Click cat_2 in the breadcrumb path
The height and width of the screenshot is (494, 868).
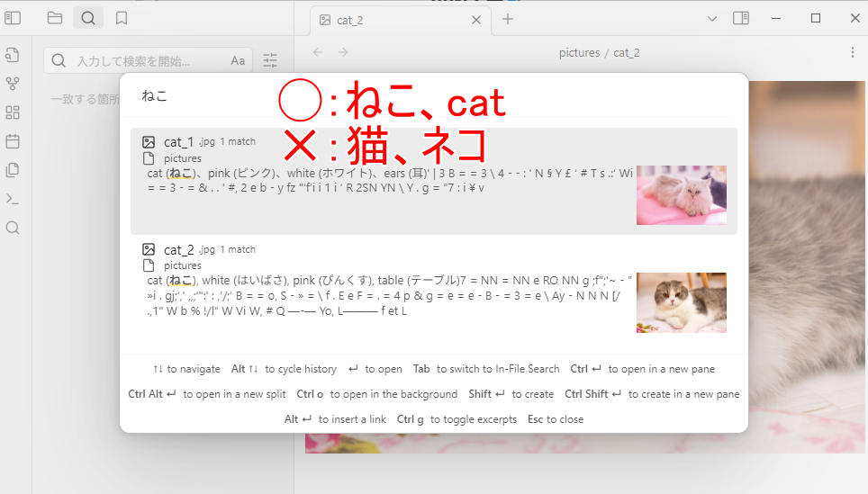click(x=626, y=52)
